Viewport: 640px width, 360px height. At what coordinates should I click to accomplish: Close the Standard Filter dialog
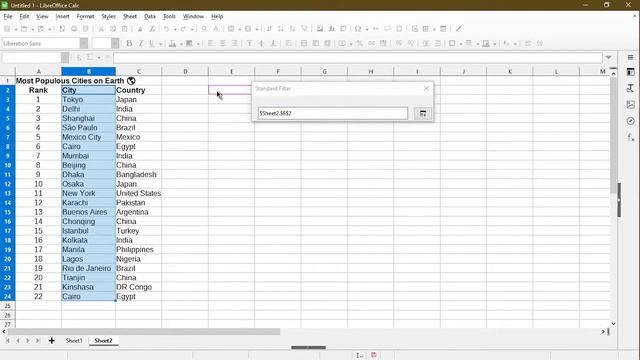pyautogui.click(x=426, y=88)
